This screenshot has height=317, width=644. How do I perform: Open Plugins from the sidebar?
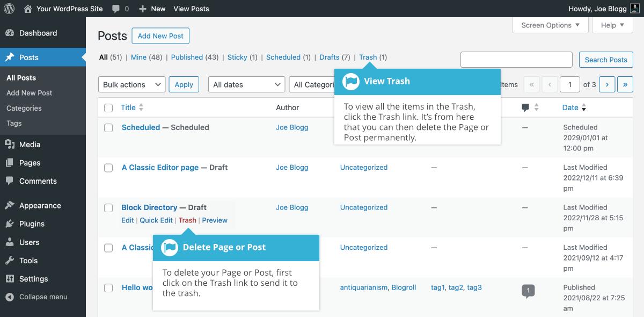[32, 224]
